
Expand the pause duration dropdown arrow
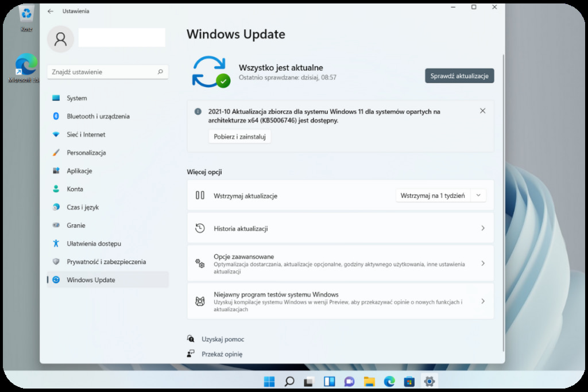(x=478, y=195)
